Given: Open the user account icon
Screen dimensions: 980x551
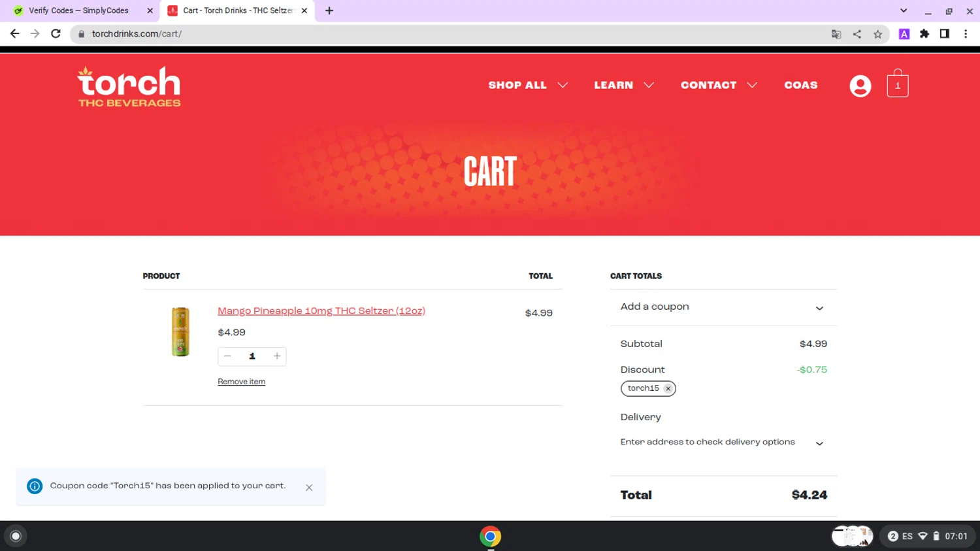Looking at the screenshot, I should (860, 86).
